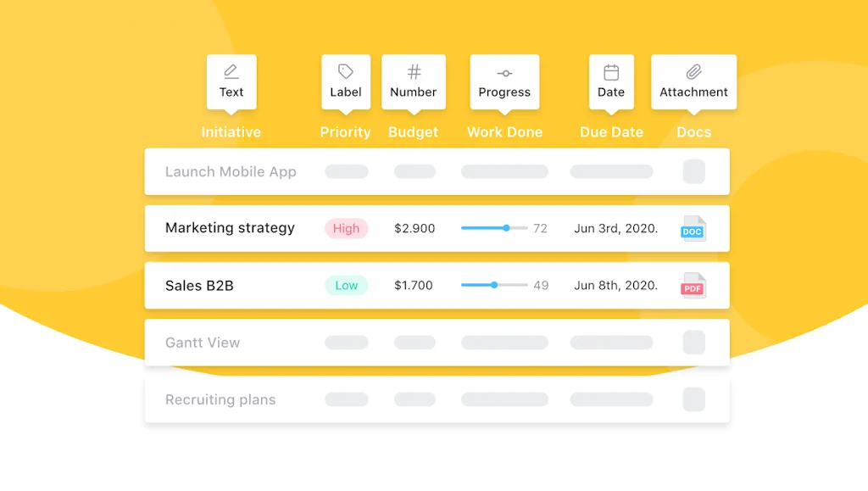Open the Launch Mobile App row
This screenshot has width=868, height=491.
pyautogui.click(x=231, y=172)
